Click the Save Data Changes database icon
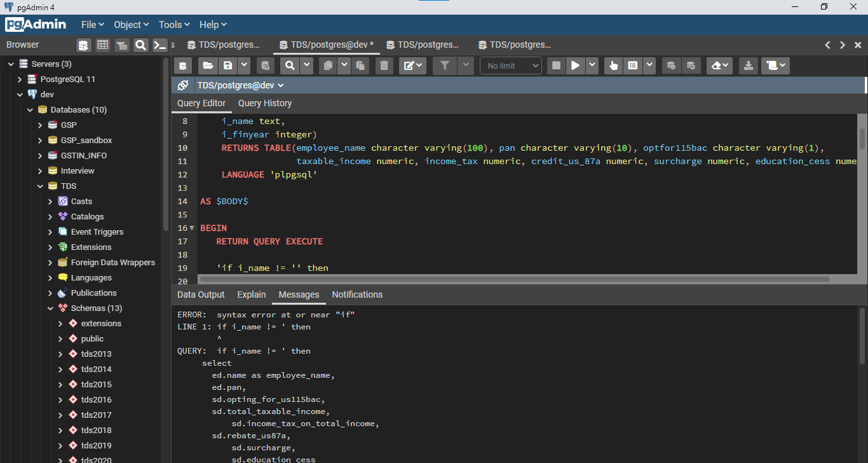868x463 pixels. [266, 66]
